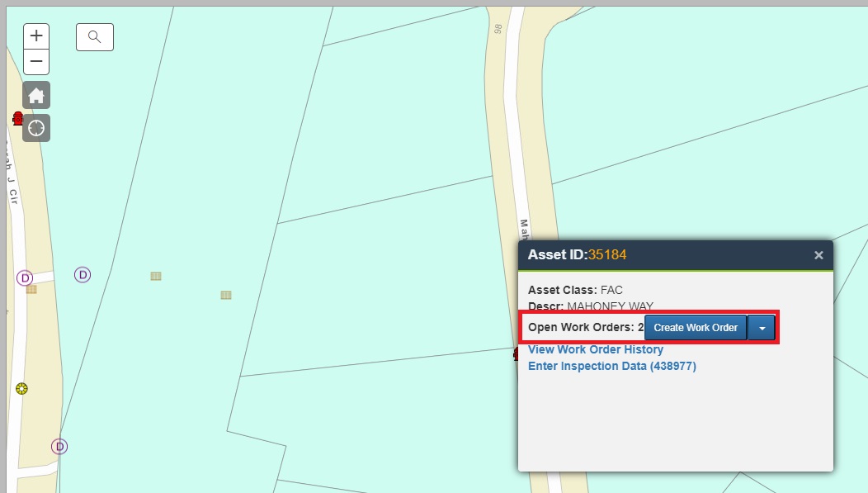Zoom out with the minus button
868x493 pixels.
click(35, 61)
